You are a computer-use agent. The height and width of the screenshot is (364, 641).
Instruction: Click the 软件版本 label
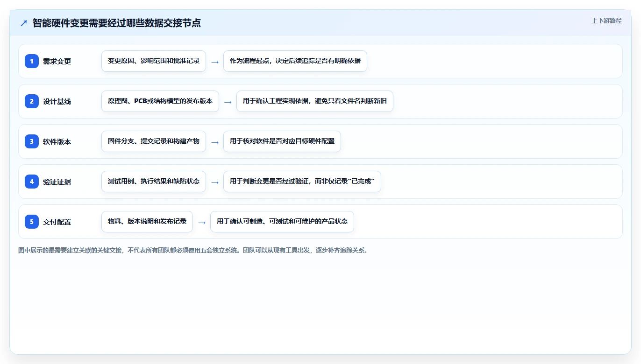click(57, 142)
